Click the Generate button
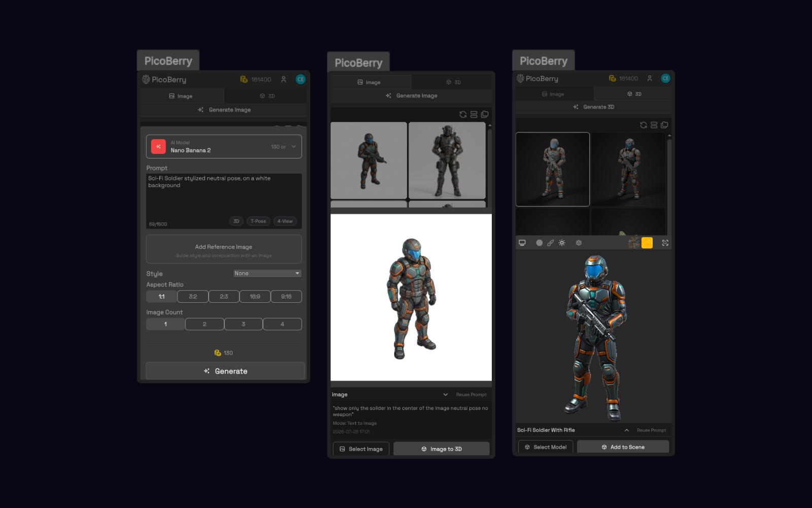 click(x=225, y=371)
